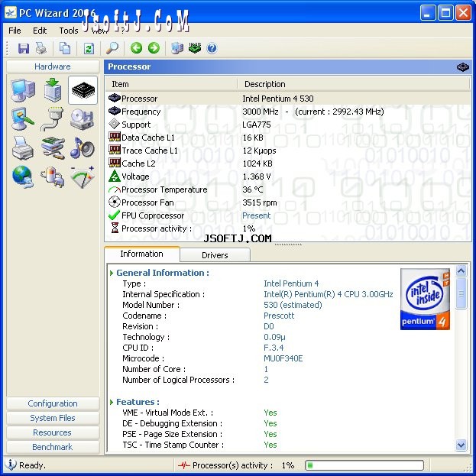Select the Video monitor hardware icon
The image size is (476, 476).
point(23,119)
